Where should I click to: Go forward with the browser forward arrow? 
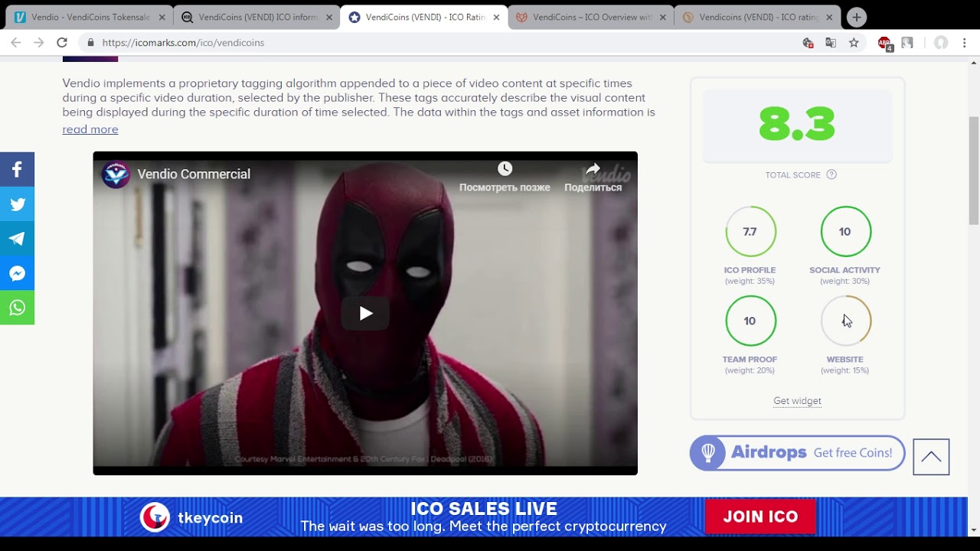click(x=39, y=43)
